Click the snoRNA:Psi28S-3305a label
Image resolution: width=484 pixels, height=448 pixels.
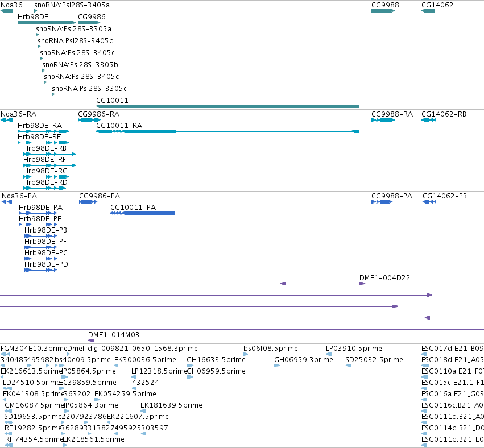click(74, 28)
